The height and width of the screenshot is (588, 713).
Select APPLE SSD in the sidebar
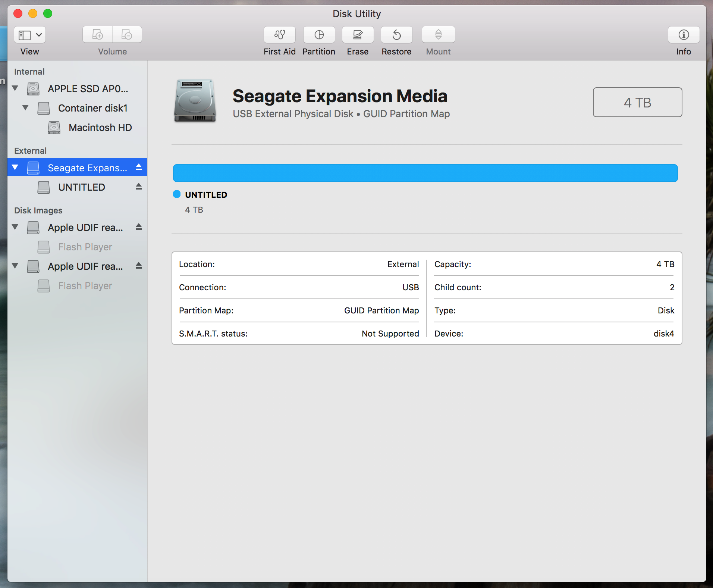[77, 89]
